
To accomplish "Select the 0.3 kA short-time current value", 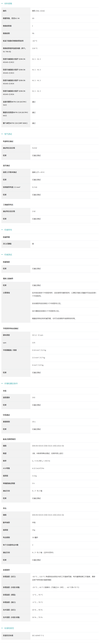I will coord(35,187).
